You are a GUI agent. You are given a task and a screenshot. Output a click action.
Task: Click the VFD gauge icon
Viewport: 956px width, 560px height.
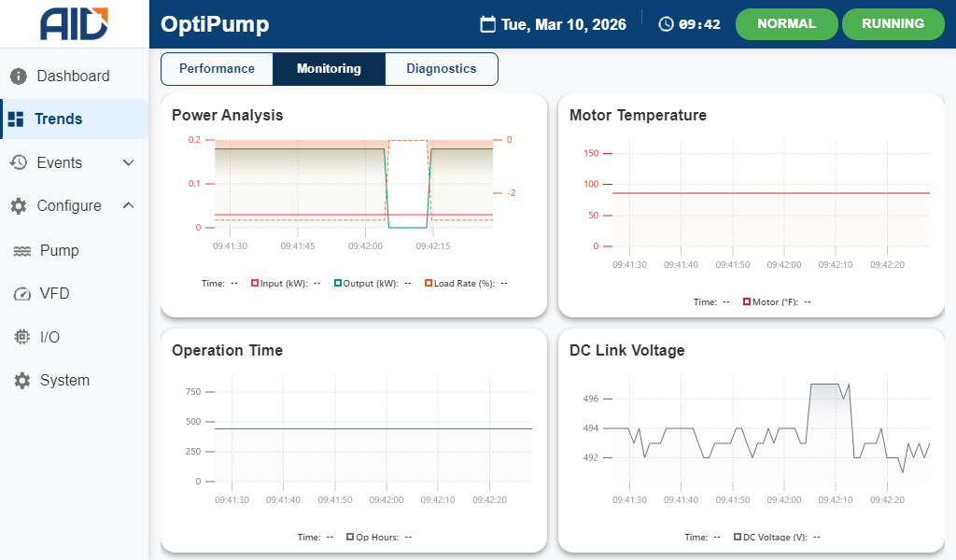coord(22,294)
